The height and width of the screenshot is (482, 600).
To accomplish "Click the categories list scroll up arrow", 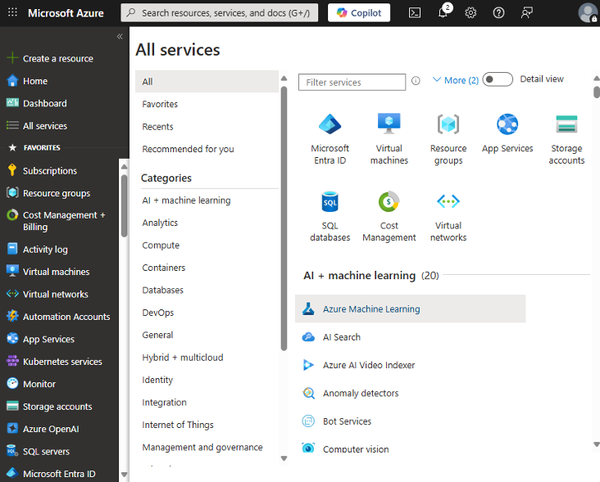I will click(x=284, y=78).
